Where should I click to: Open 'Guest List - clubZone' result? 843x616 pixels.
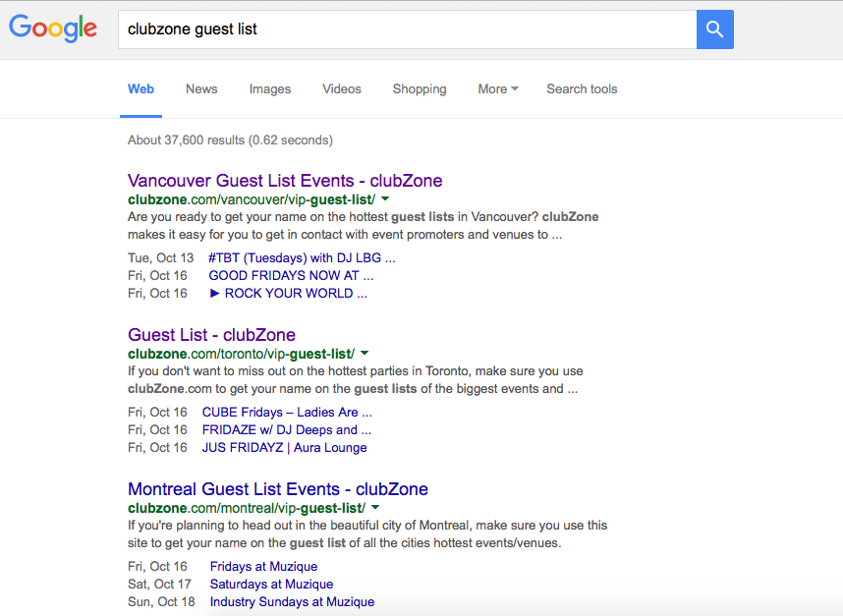(x=211, y=335)
